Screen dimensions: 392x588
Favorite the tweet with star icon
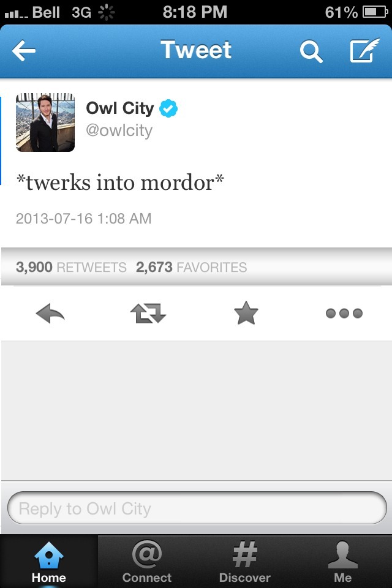click(246, 313)
